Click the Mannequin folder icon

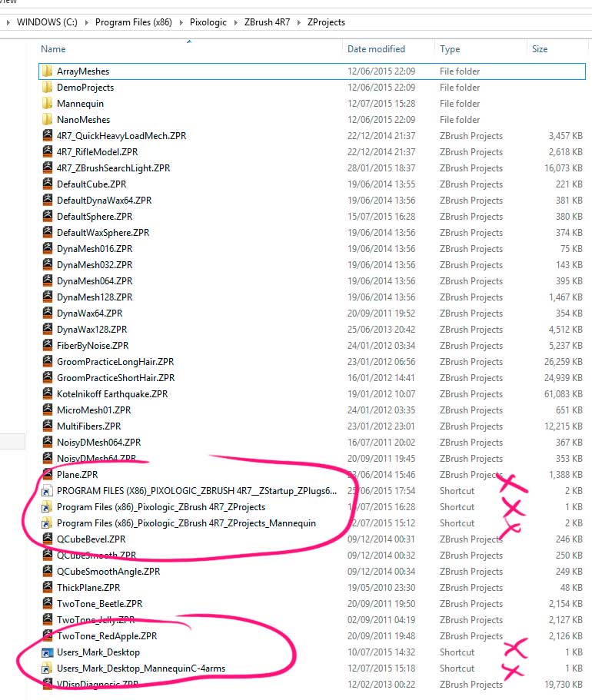(x=47, y=103)
